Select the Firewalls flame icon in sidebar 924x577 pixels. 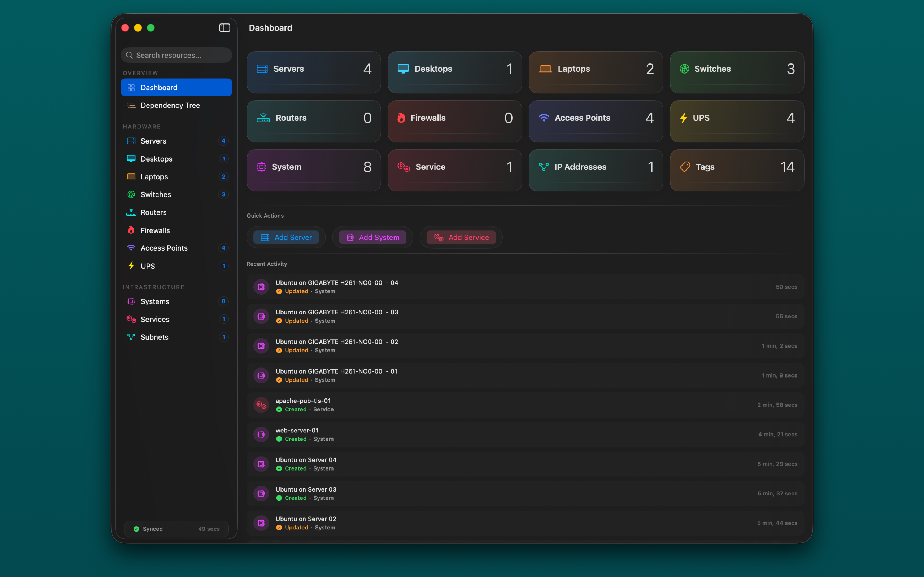click(x=131, y=230)
